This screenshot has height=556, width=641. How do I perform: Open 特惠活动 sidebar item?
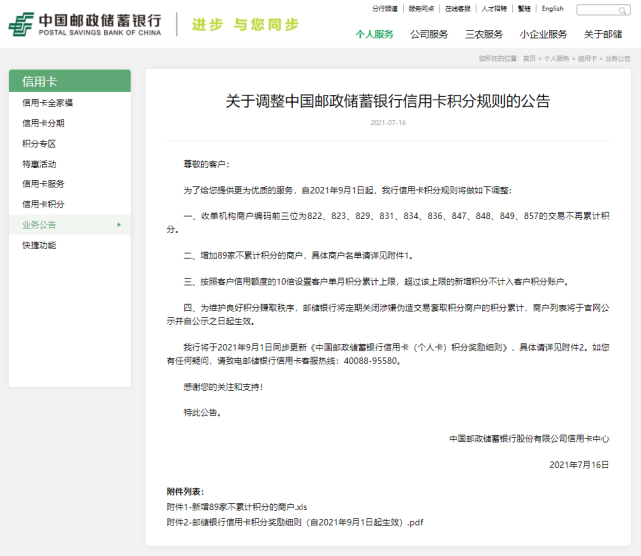pyautogui.click(x=39, y=164)
